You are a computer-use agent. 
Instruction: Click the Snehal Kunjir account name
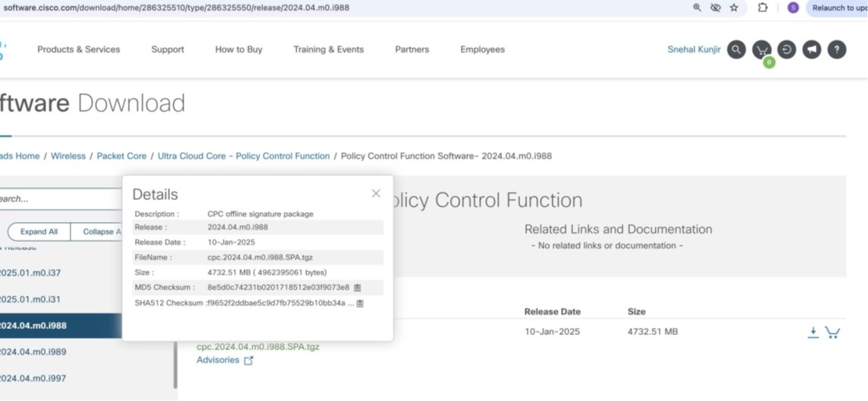tap(694, 49)
